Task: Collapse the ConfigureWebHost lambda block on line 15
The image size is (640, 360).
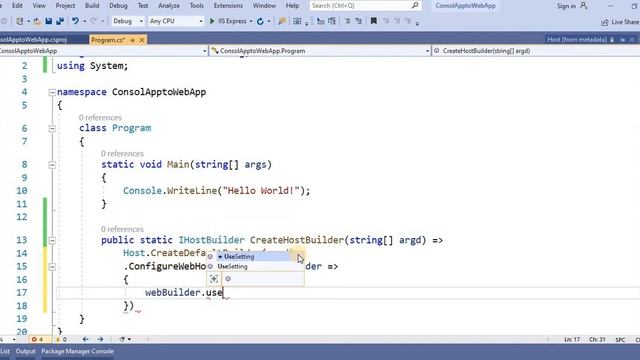Action: coord(52,267)
